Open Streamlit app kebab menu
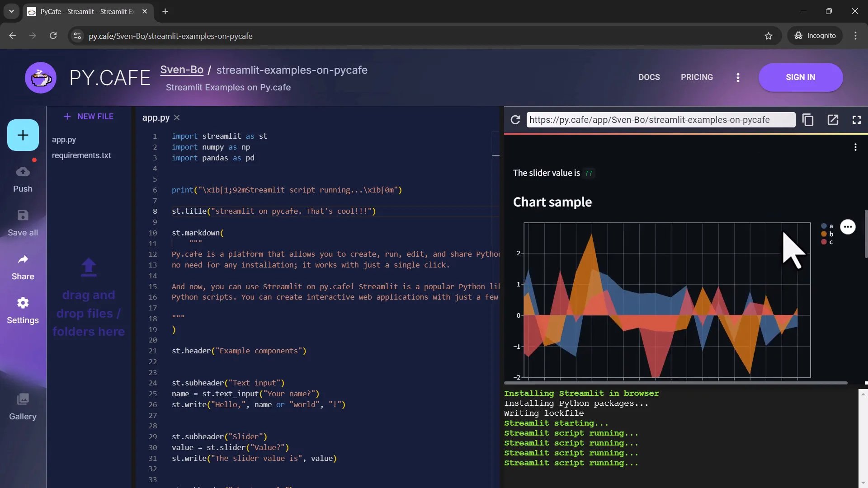Screen dimensions: 868x488 (x=855, y=147)
